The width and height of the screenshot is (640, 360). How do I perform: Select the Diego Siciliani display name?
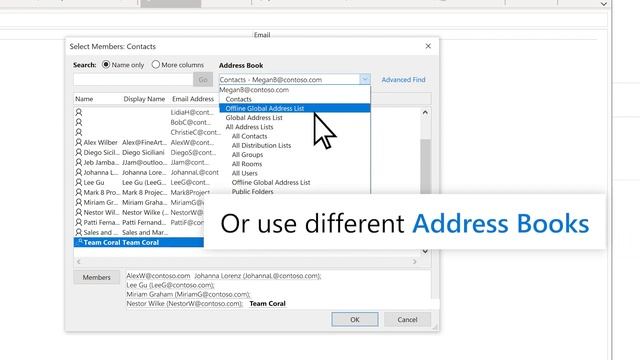pos(143,152)
